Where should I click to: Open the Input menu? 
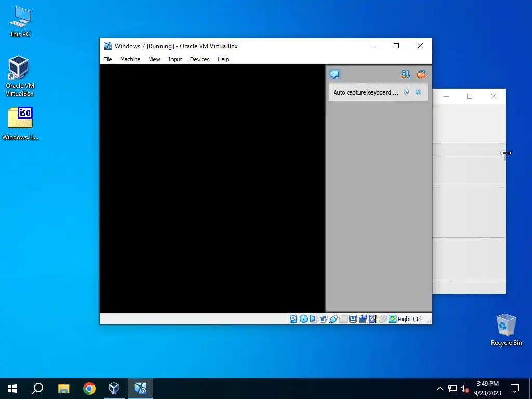click(x=175, y=59)
